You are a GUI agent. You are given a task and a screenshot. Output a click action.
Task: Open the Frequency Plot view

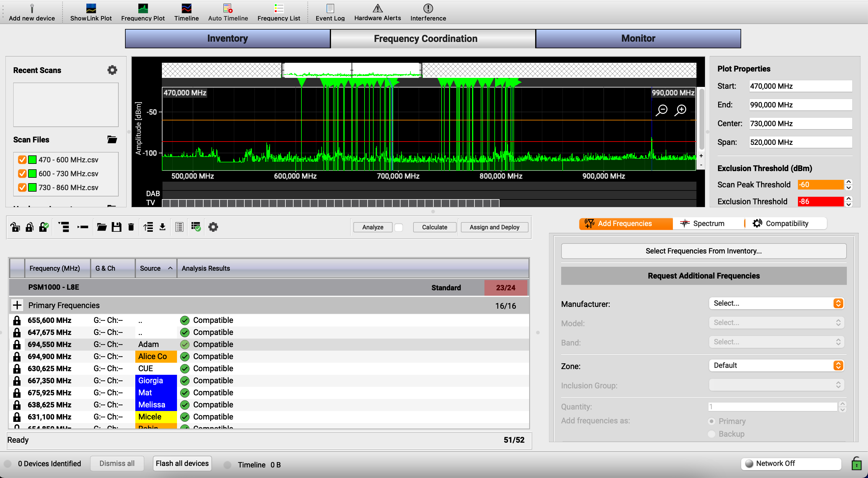[143, 11]
